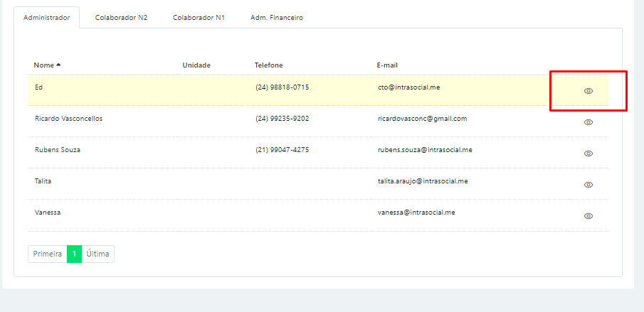Click phone number (24) 98818-0715
The image size is (644, 312).
tap(282, 87)
